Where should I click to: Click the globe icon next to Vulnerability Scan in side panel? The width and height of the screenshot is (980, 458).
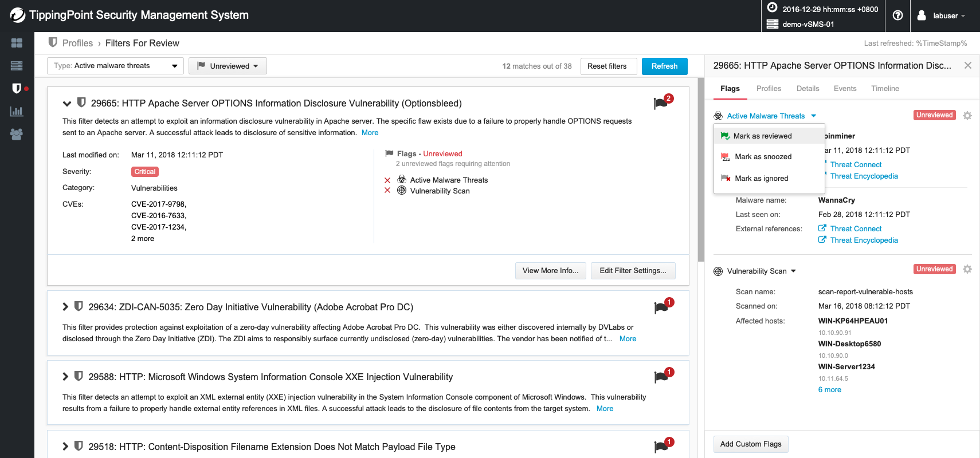[x=718, y=271]
